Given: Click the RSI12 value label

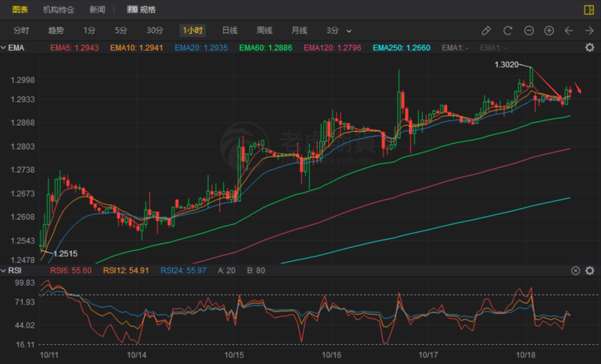Looking at the screenshot, I should coord(126,271).
